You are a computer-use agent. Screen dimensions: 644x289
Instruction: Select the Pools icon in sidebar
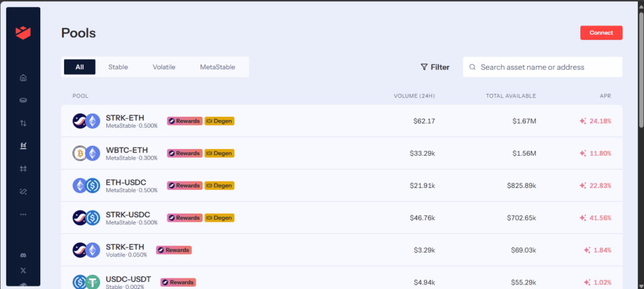23,146
